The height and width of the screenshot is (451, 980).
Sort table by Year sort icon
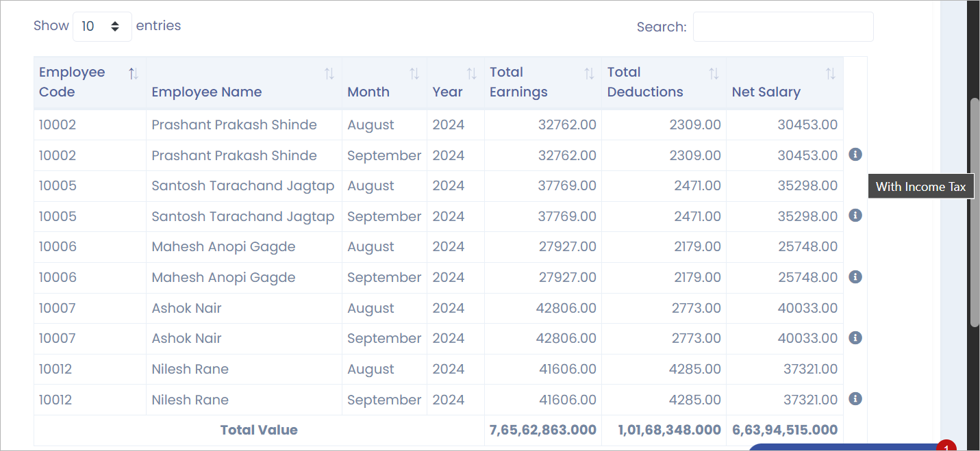pos(472,74)
